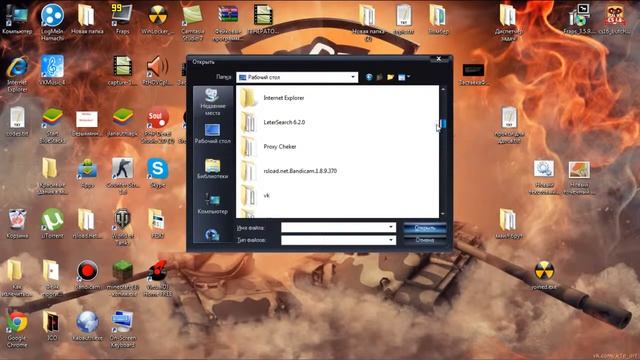Select the LogMeIn Hamachi desktop icon

coord(52,22)
